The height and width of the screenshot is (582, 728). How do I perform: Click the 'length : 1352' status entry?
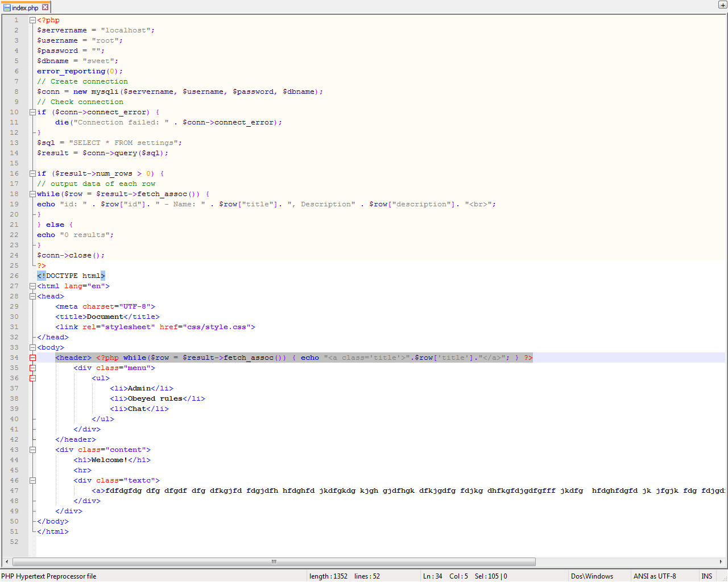[x=328, y=576]
